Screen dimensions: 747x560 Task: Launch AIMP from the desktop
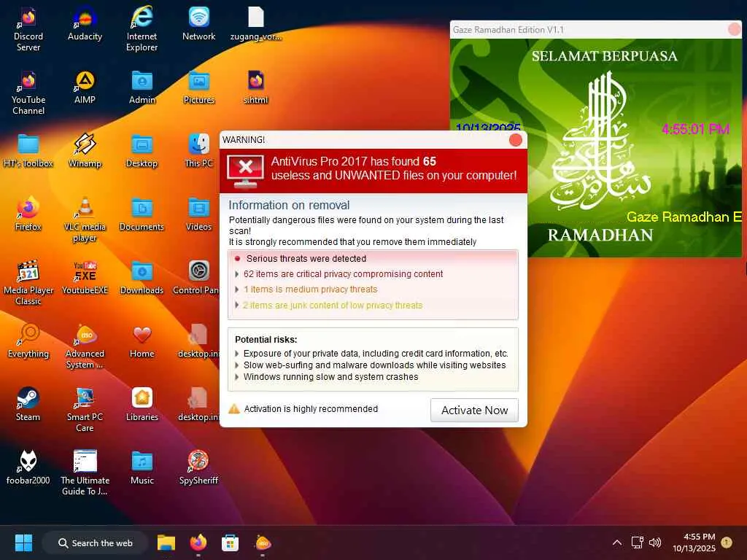coord(85,87)
